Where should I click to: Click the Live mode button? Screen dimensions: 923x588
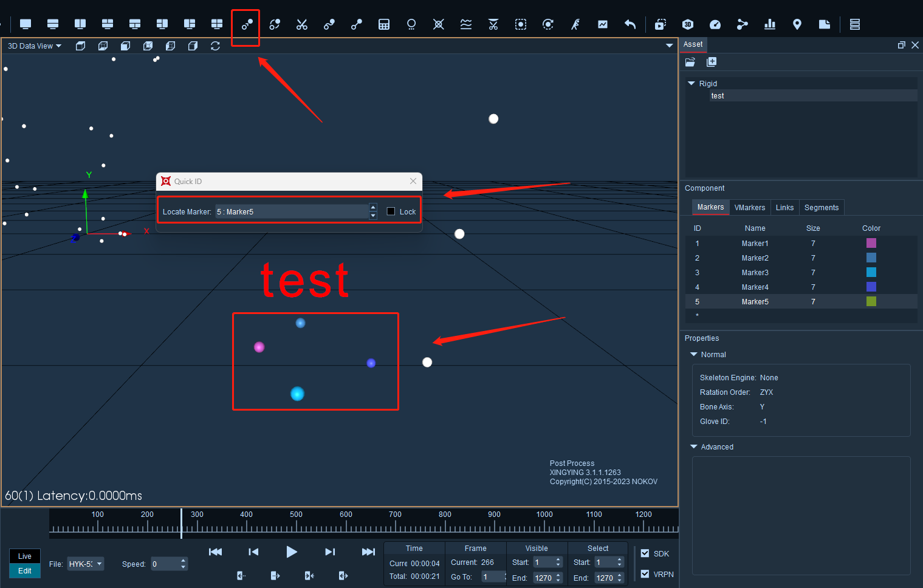click(25, 556)
